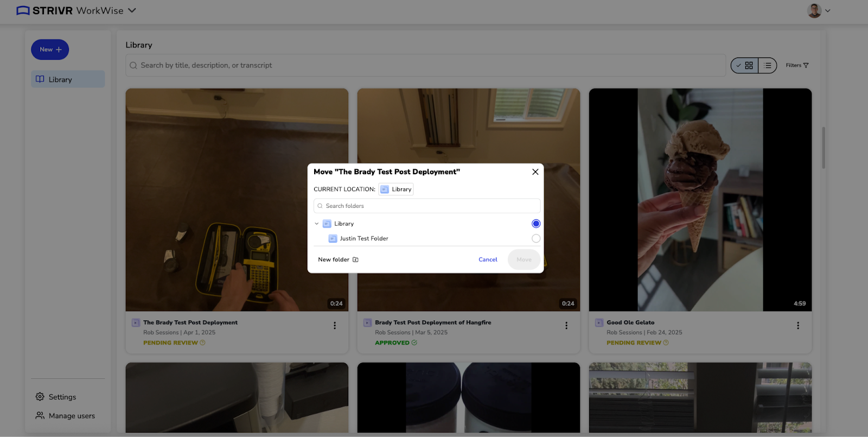Switch to grid view
This screenshot has height=437, width=868.
point(744,65)
